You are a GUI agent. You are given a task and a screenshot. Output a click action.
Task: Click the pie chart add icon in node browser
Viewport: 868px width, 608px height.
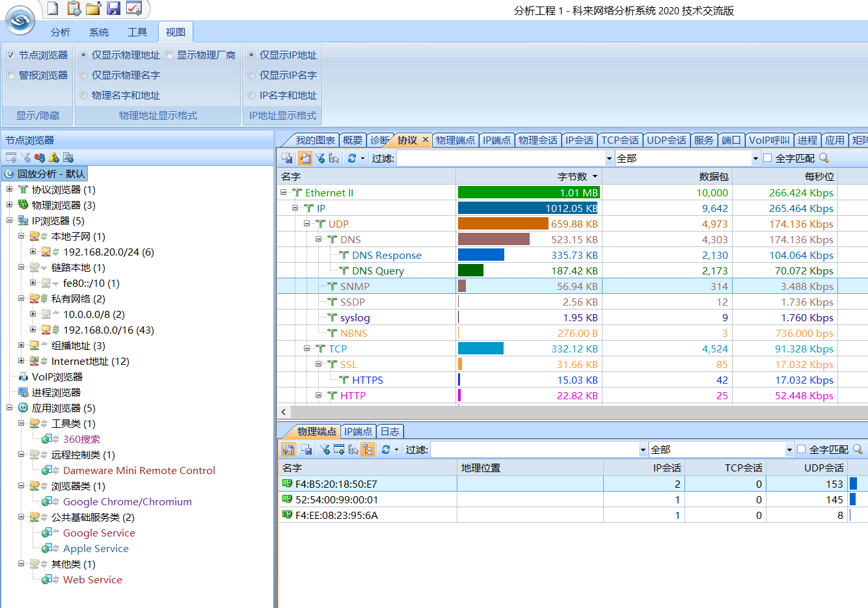pyautogui.click(x=40, y=157)
